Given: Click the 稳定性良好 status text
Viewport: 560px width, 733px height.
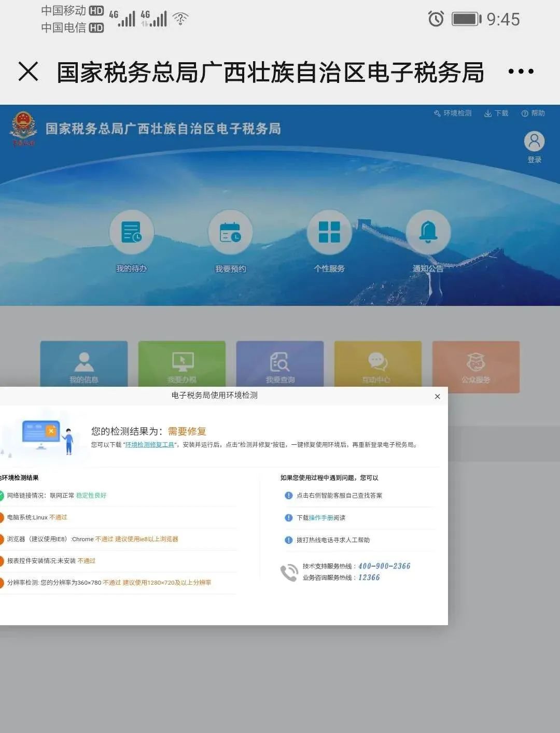Looking at the screenshot, I should (91, 496).
